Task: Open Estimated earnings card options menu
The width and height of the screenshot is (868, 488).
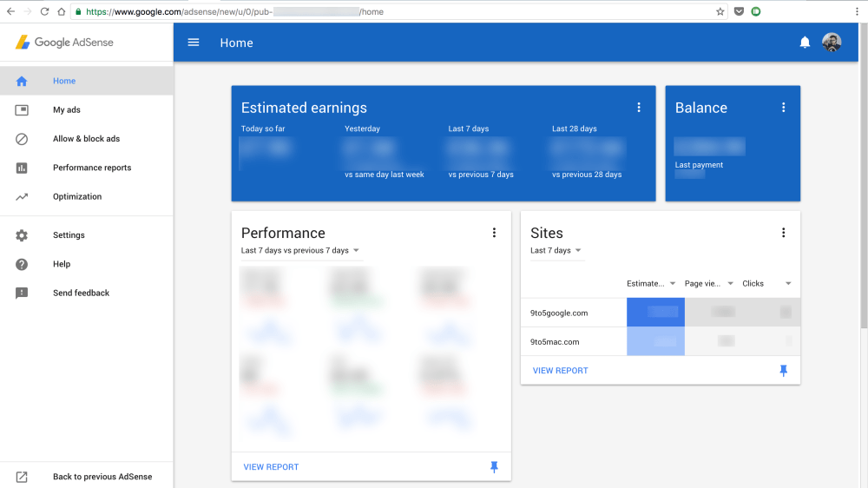Action: pos(639,108)
